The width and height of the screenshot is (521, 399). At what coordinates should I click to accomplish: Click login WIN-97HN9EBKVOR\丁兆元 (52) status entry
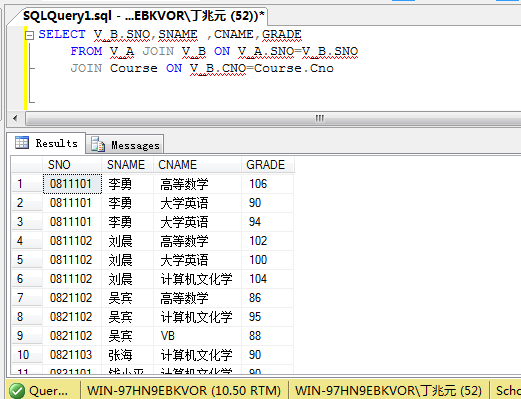pyautogui.click(x=389, y=391)
